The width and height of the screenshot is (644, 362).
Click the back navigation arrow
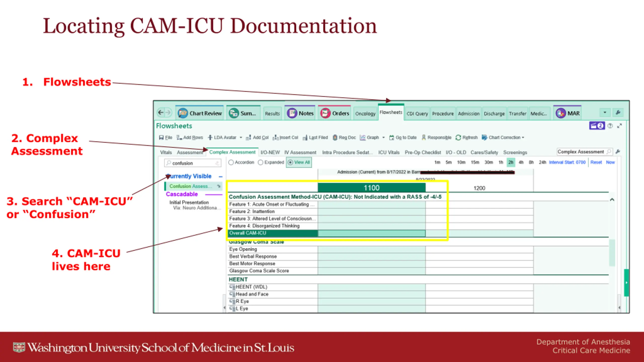tap(161, 112)
